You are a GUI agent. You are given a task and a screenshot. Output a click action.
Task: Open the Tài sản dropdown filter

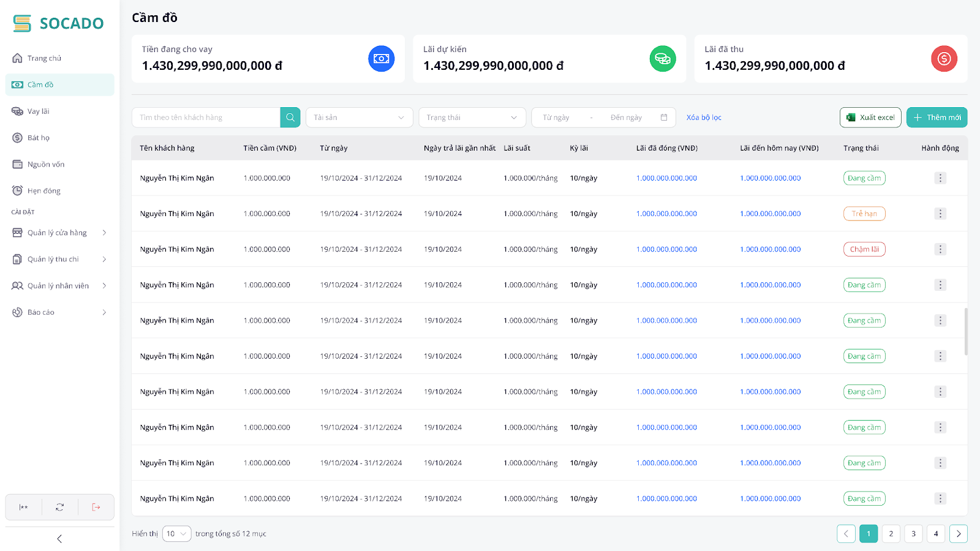click(359, 118)
